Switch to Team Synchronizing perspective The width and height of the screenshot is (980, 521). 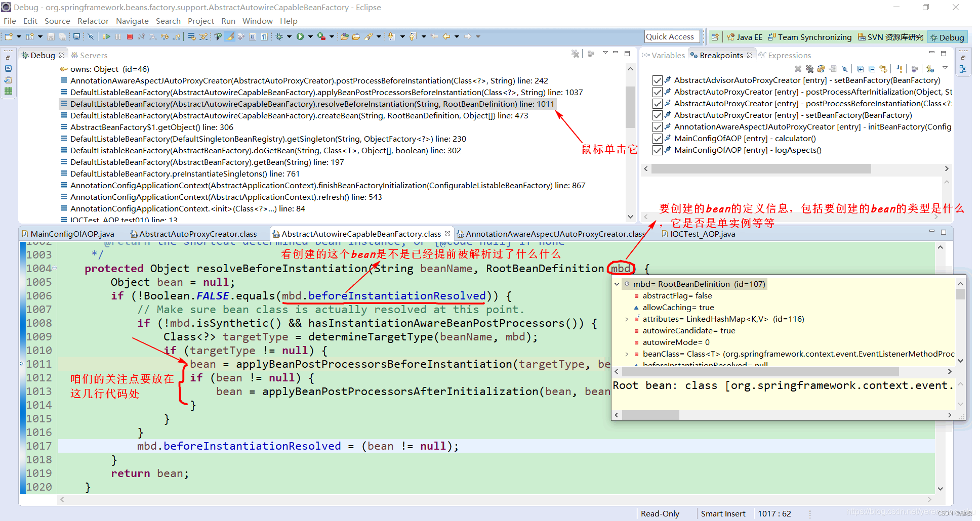click(810, 37)
